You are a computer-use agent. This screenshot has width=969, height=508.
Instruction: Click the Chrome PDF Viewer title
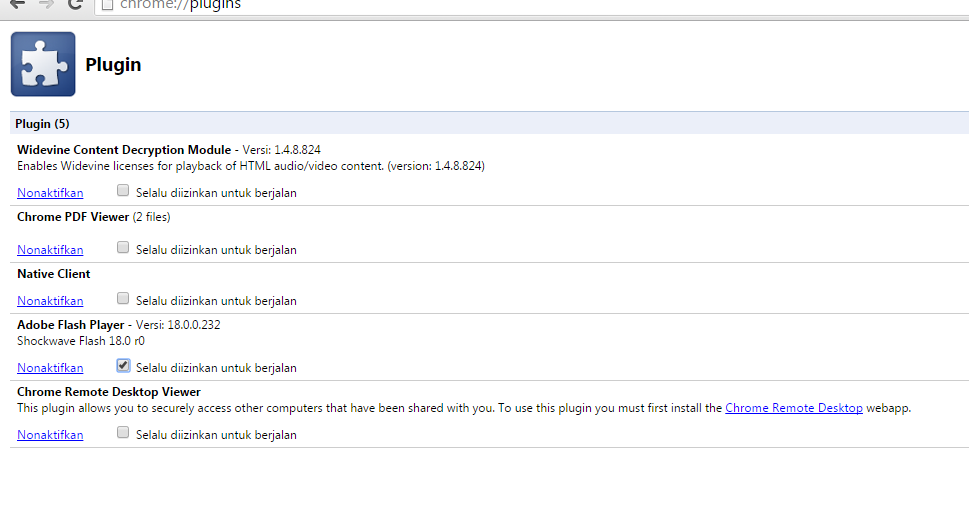click(x=73, y=217)
